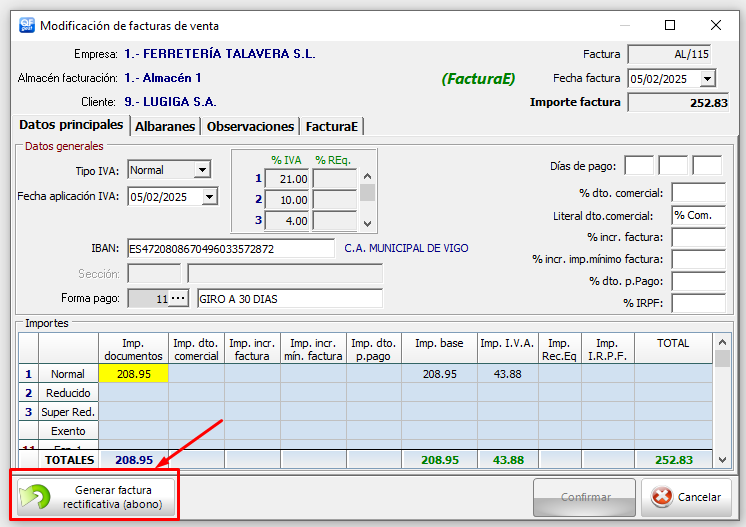Click the Factura number field AL/115
This screenshot has height=527, width=746.
click(x=669, y=54)
